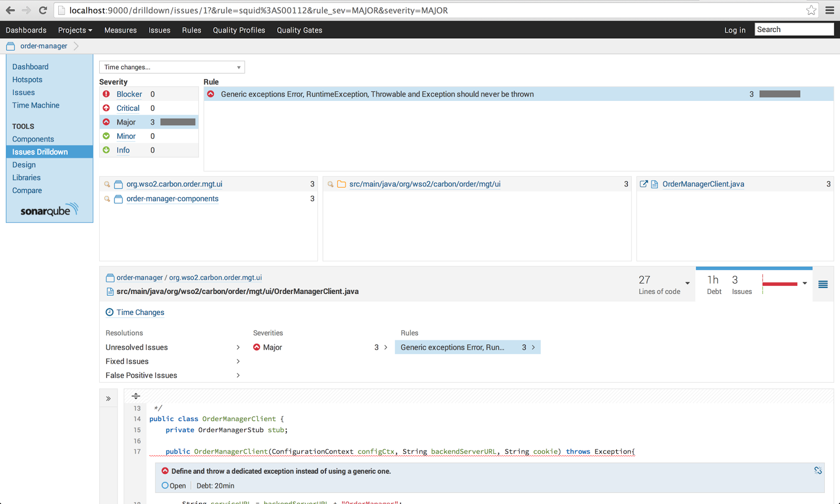Open the Projects dropdown menu
Viewport: 840px width, 504px height.
(x=75, y=30)
